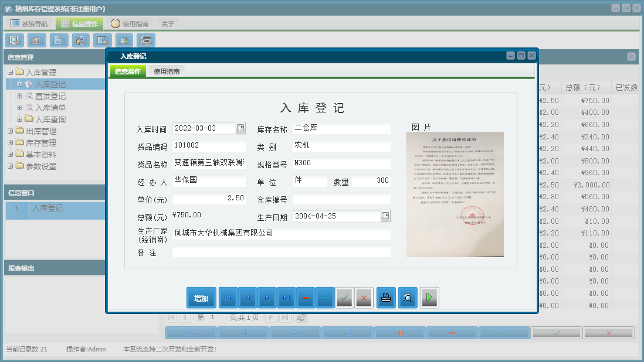Open the search/preview magnifier icon in dialog
Viewport: 644px width, 362px height.
click(x=407, y=298)
